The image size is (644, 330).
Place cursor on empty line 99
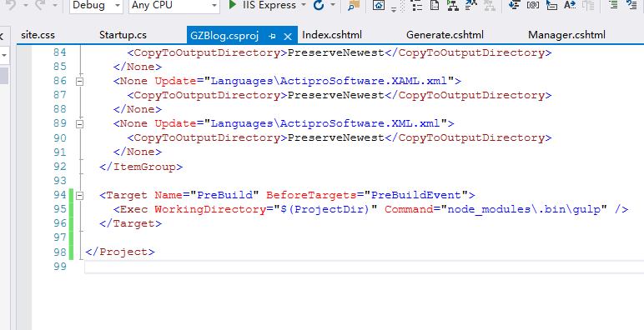click(364, 267)
